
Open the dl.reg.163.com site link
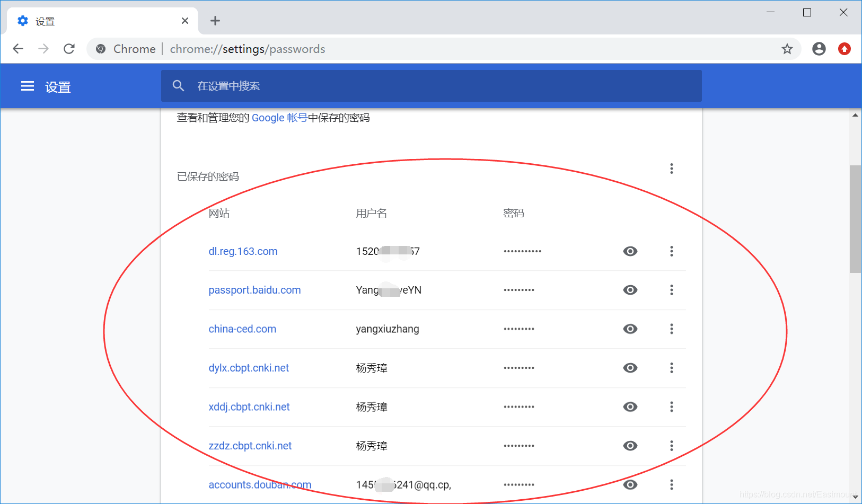(x=243, y=251)
